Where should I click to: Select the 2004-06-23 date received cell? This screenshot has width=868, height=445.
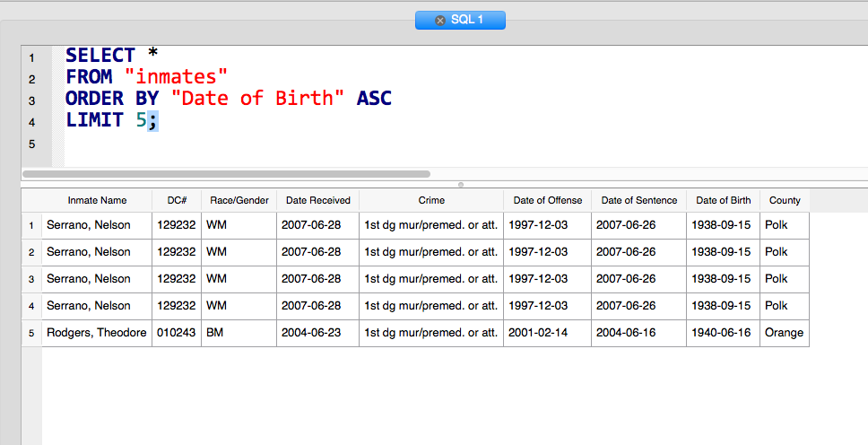pos(317,333)
